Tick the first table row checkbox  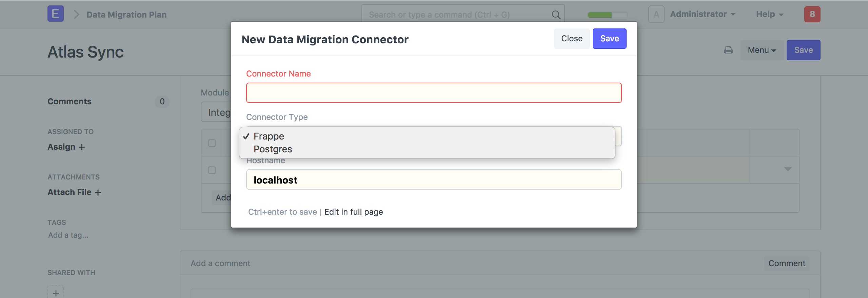click(212, 170)
